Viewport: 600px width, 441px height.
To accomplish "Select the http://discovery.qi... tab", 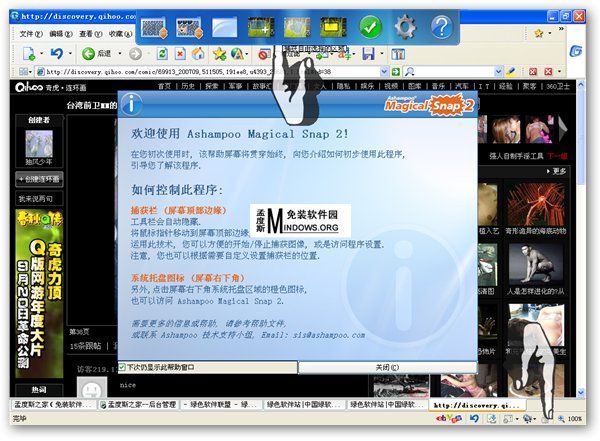I will tap(477, 405).
